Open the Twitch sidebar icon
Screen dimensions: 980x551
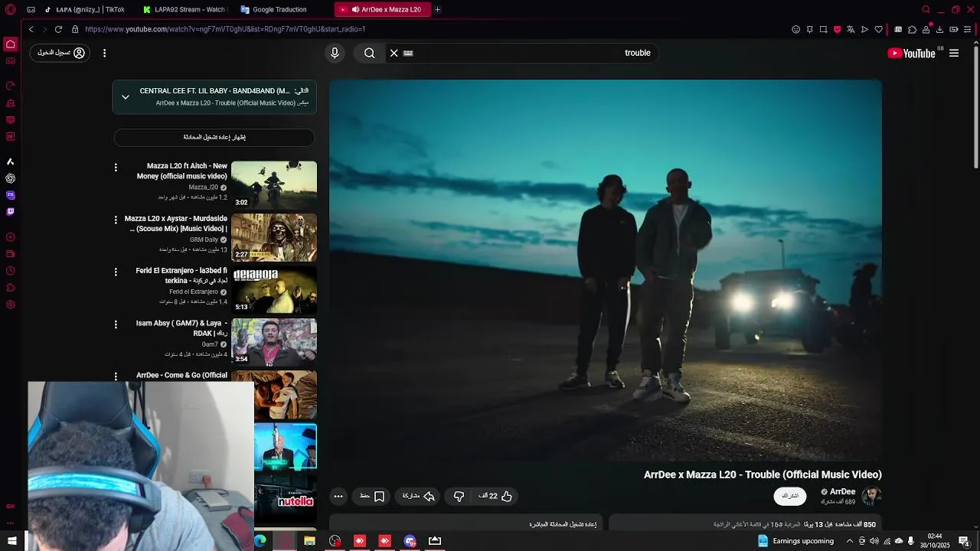(x=11, y=212)
